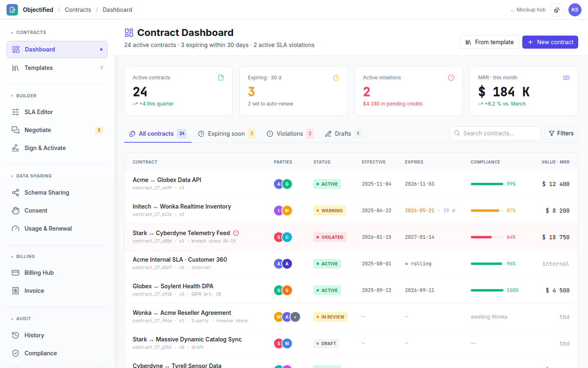Screen dimensions: 588x368
Task: Click the EXPIRES column header
Action: 414,162
